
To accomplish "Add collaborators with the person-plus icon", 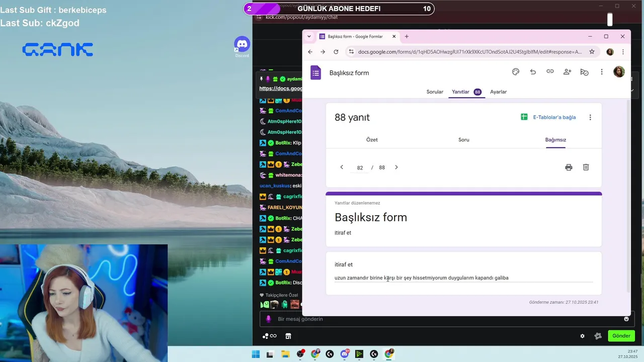I will point(567,72).
